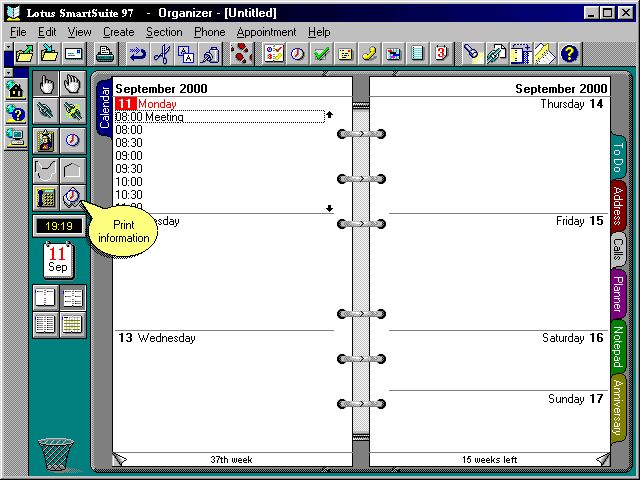The image size is (640, 480).
Task: Click the flashlight find icon
Action: tap(473, 54)
